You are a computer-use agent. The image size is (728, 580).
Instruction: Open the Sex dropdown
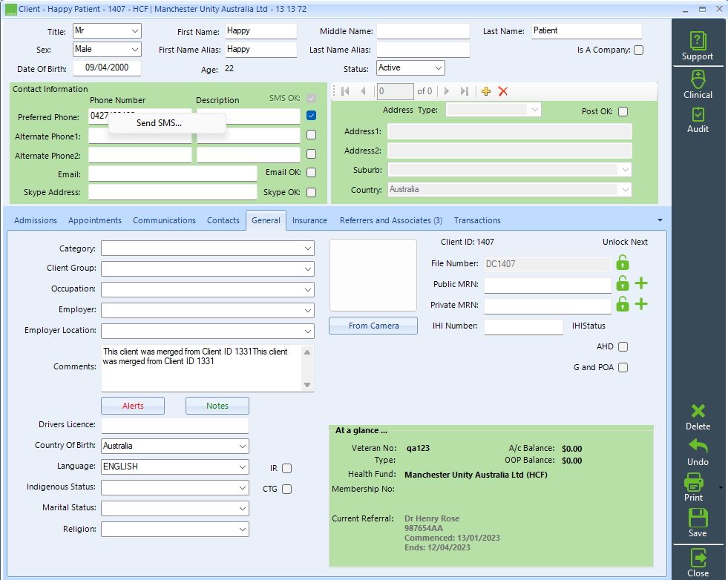coord(134,49)
